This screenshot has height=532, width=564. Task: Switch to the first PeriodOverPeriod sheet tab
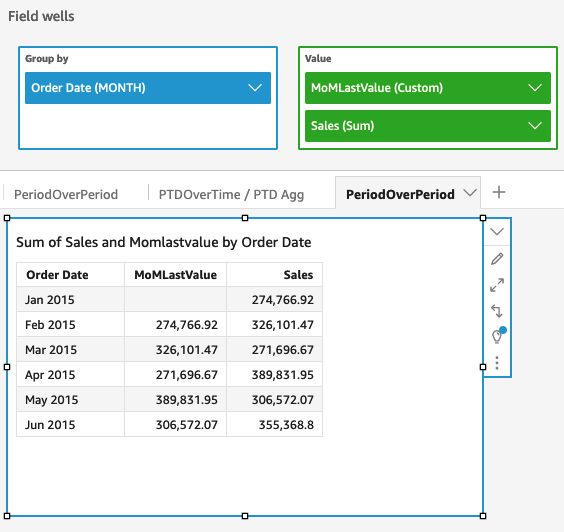[66, 194]
